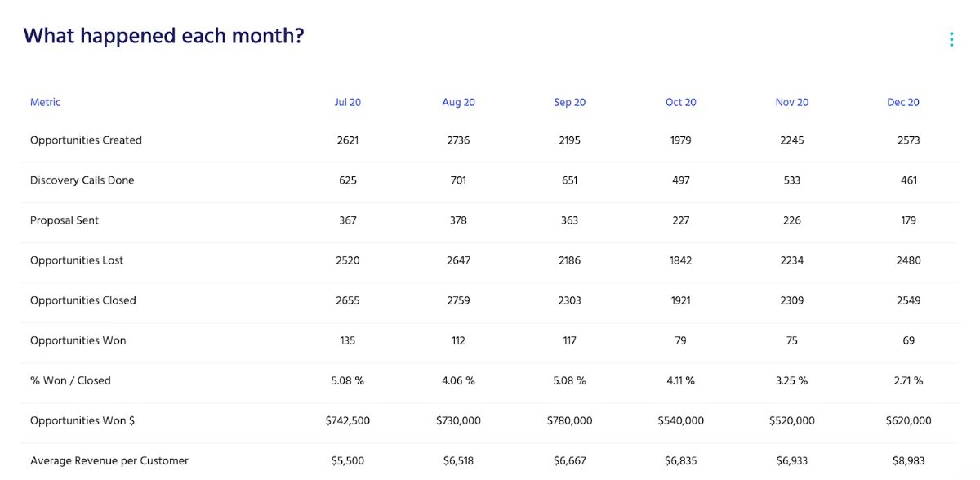Image resolution: width=980 pixels, height=480 pixels.
Task: Select the Aug 20 column header
Action: point(459,102)
